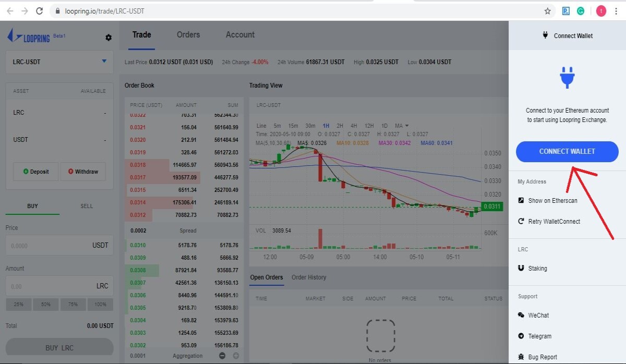Click the BUY LRC button
The image size is (626, 364).
(59, 348)
